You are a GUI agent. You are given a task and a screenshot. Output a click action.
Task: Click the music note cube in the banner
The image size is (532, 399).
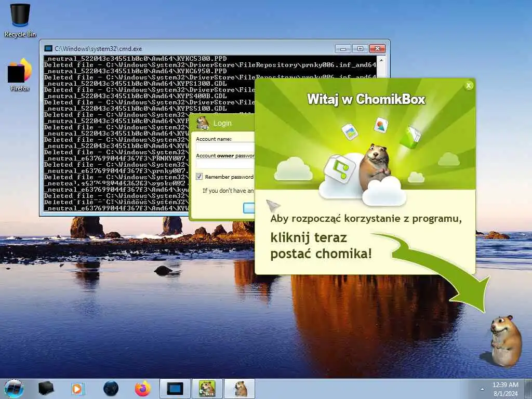(339, 169)
